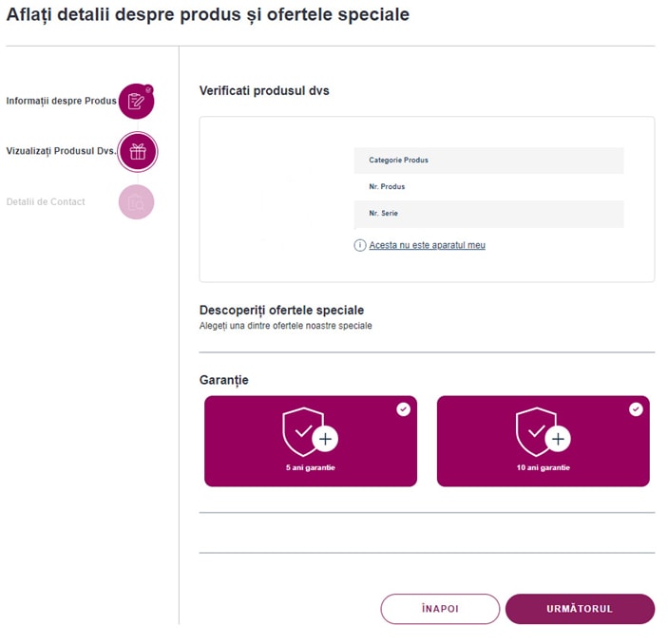The width and height of the screenshot is (668, 644).
Task: Select the Nr. Serie row
Action: (x=488, y=214)
